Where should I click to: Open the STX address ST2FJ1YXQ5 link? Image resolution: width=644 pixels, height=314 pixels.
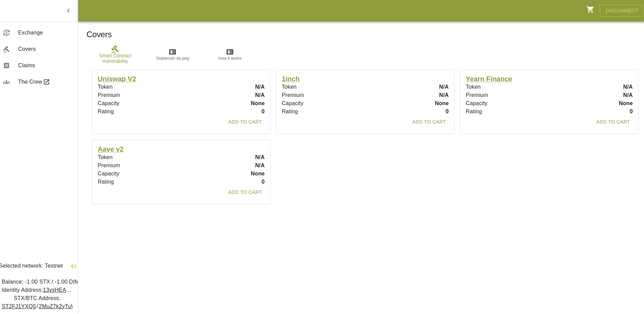(x=19, y=306)
